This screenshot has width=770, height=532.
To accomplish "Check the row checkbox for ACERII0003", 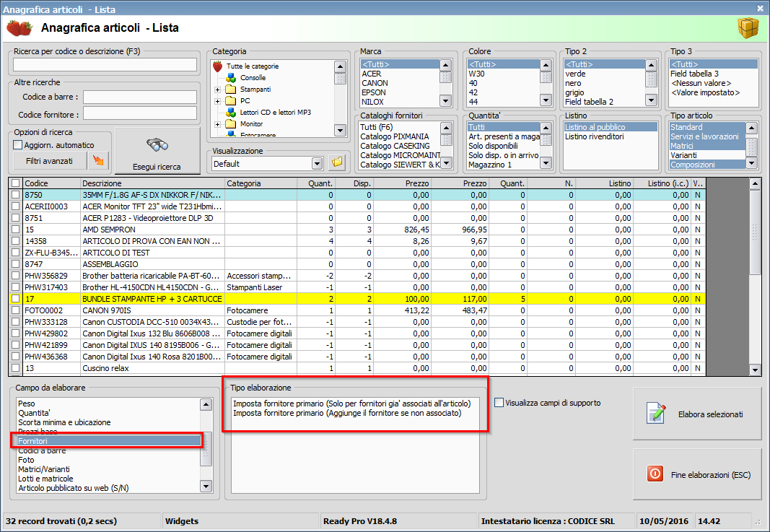I will point(15,206).
